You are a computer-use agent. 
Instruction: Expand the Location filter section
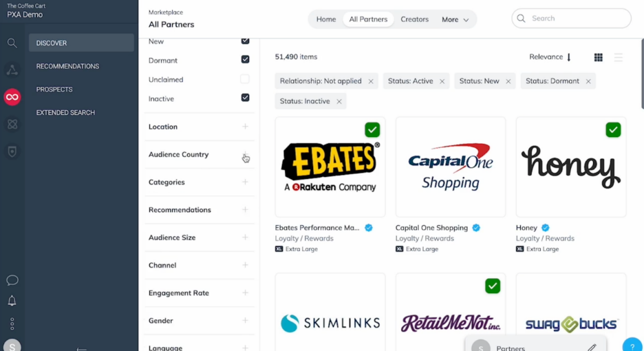200,127
